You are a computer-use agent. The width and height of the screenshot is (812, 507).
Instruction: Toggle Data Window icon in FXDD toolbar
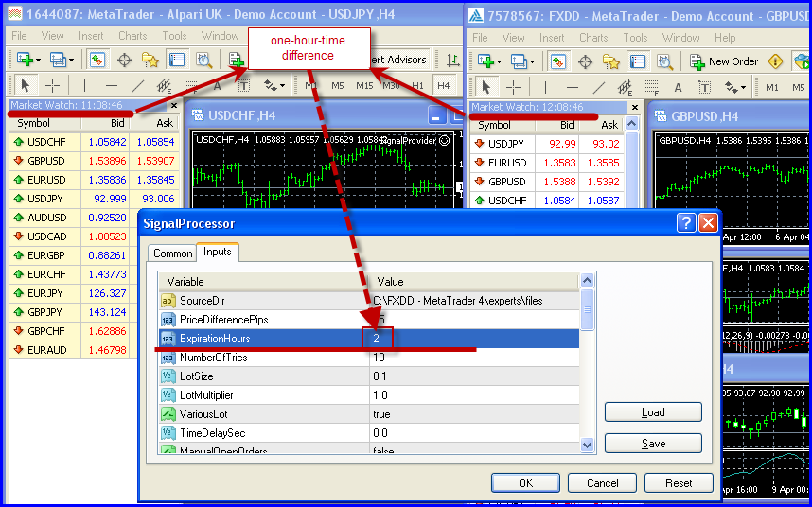pyautogui.click(x=585, y=61)
